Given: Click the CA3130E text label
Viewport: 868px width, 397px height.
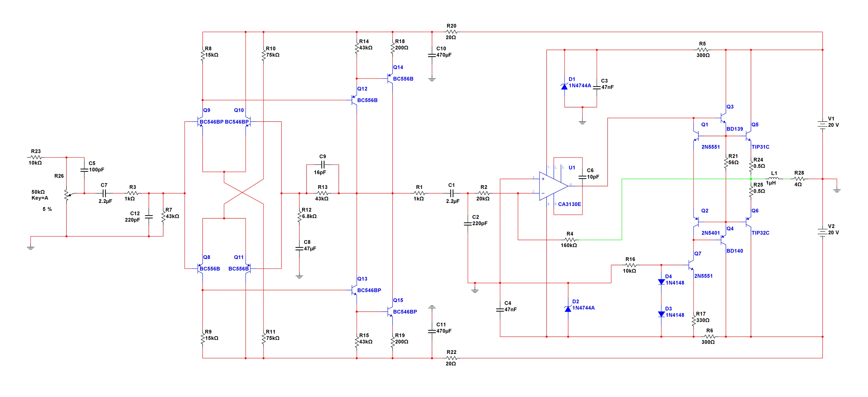Looking at the screenshot, I should (x=569, y=204).
